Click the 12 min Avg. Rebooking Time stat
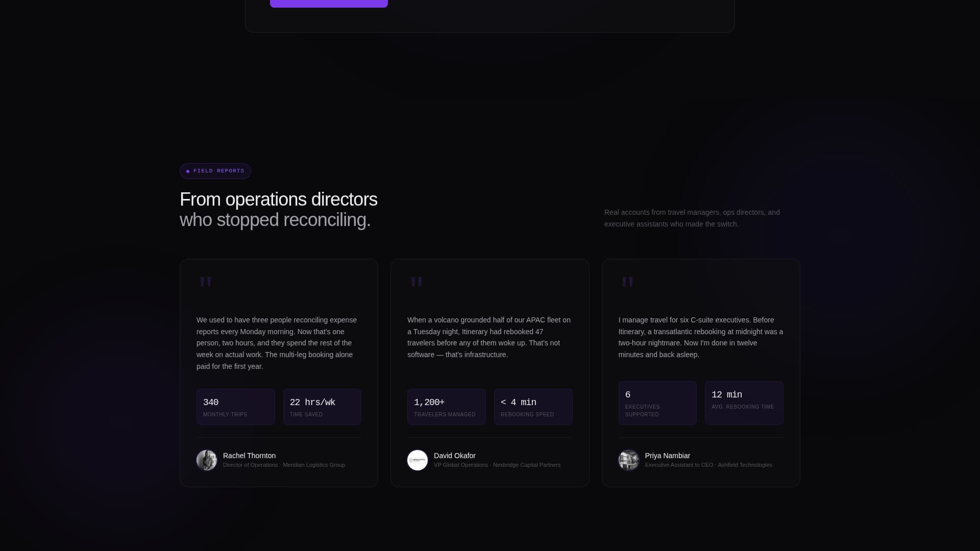The image size is (980, 551). pyautogui.click(x=744, y=403)
